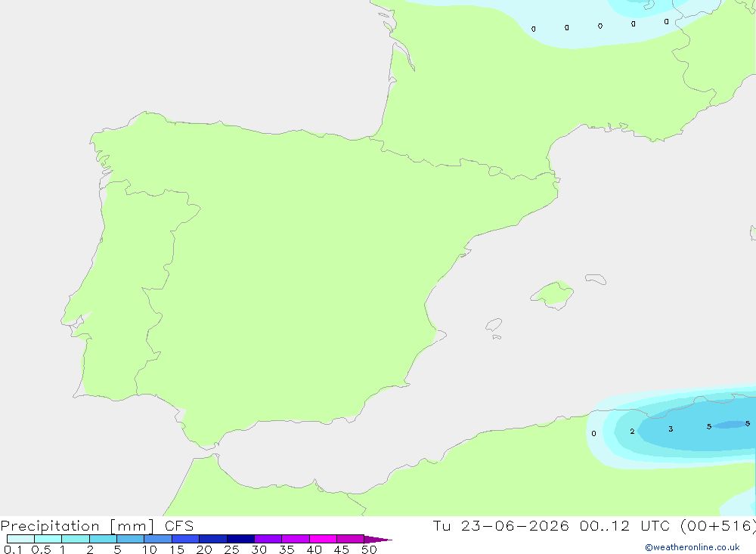Select the 30–35 mm purple legend swatch

click(268, 539)
